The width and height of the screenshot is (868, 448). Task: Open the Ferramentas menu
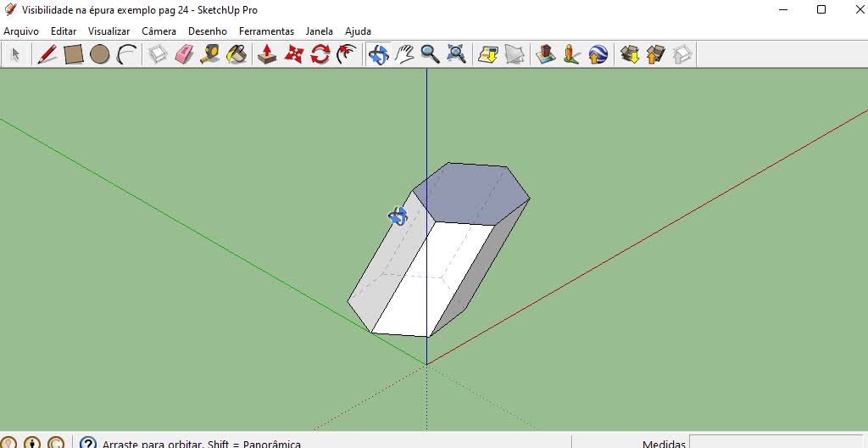[266, 31]
